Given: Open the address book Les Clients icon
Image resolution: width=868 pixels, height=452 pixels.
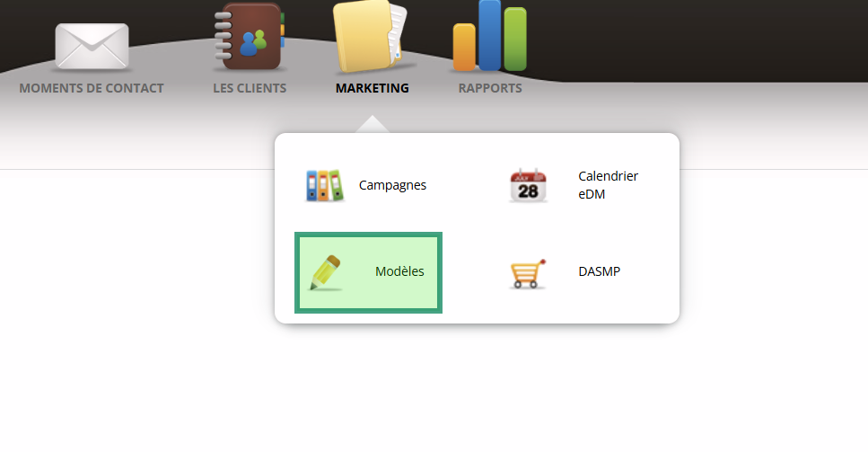Looking at the screenshot, I should (x=250, y=39).
